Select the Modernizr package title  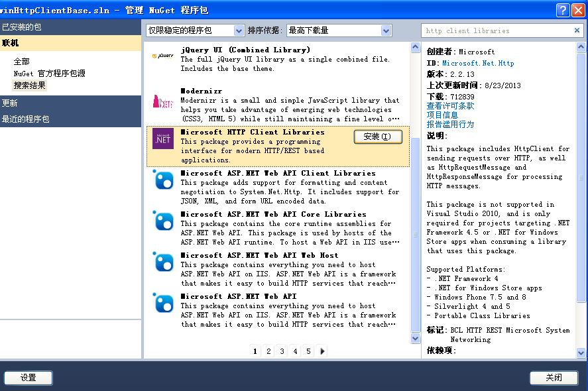tap(202, 91)
